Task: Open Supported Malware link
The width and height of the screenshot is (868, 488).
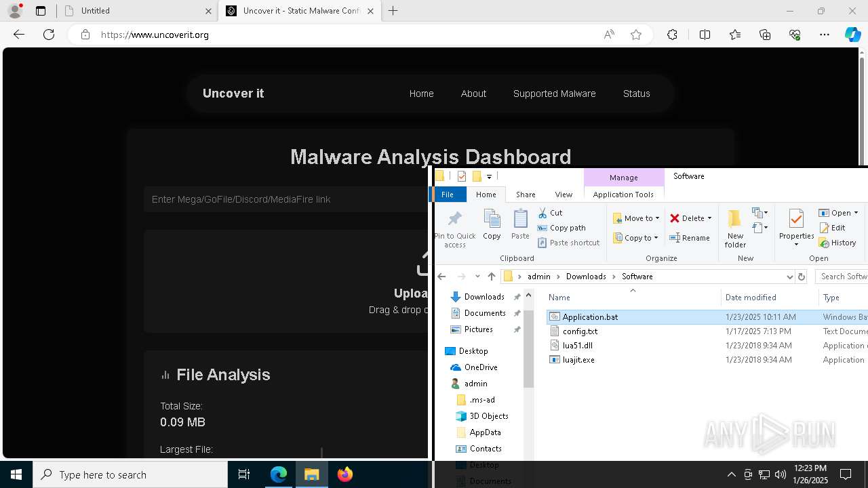Action: [554, 94]
